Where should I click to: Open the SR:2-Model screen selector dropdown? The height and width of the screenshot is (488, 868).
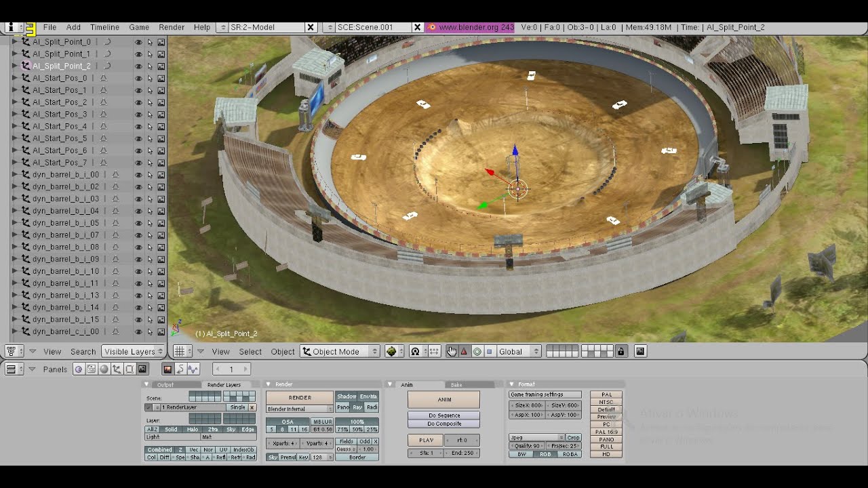[x=222, y=27]
